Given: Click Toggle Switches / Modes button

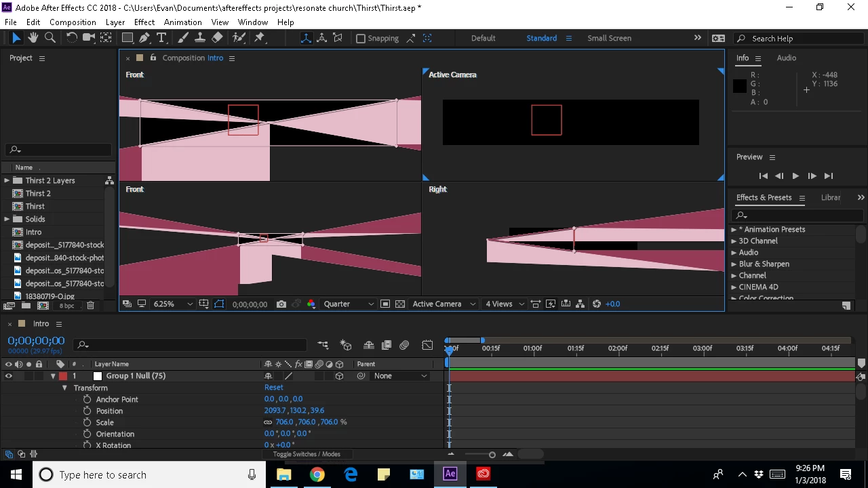Looking at the screenshot, I should coord(307,454).
